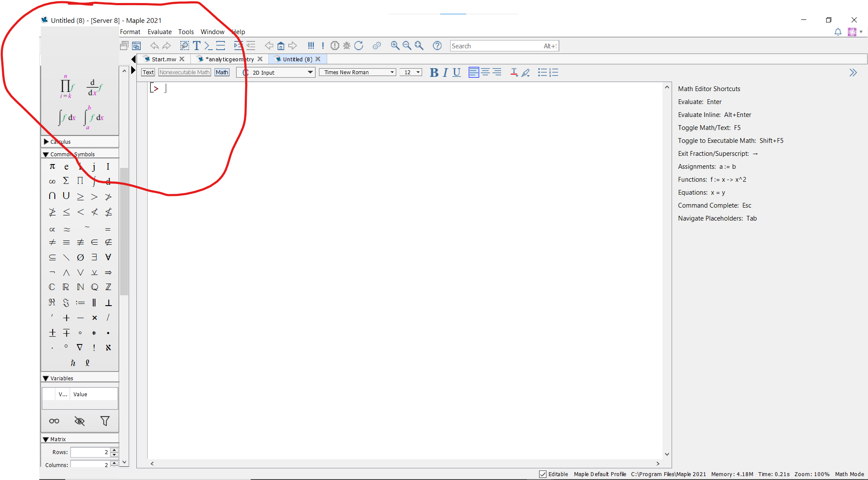Image resolution: width=868 pixels, height=480 pixels.
Task: Click the Rows value field in Matrix
Action: coord(90,452)
